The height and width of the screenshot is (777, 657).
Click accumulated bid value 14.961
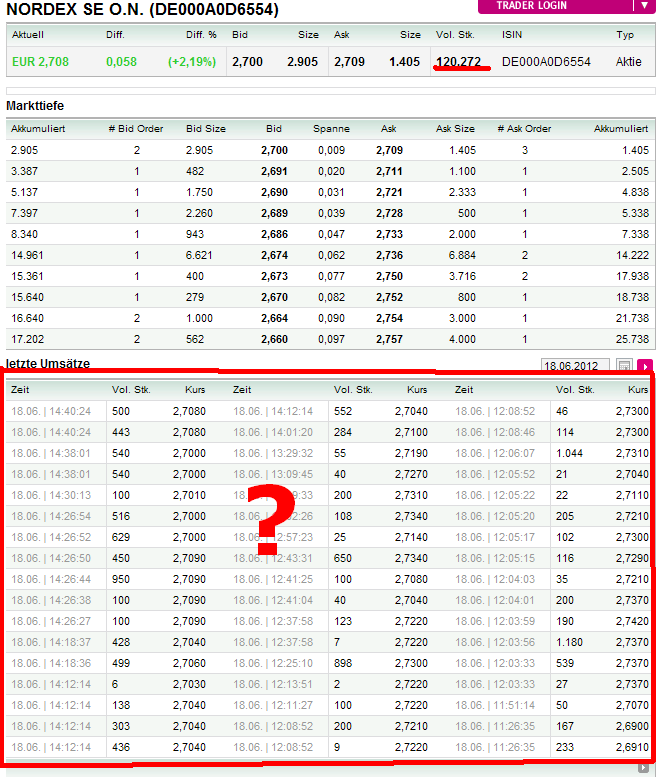click(x=28, y=256)
